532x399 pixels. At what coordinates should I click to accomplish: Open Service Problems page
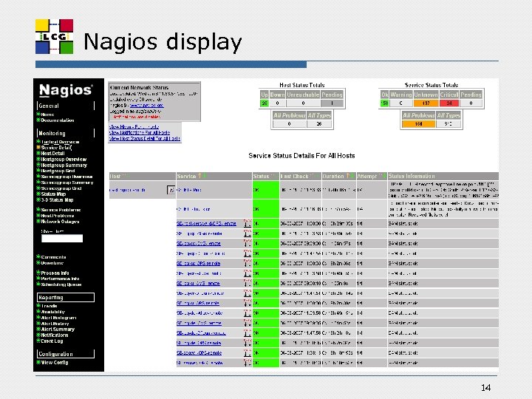pyautogui.click(x=61, y=210)
